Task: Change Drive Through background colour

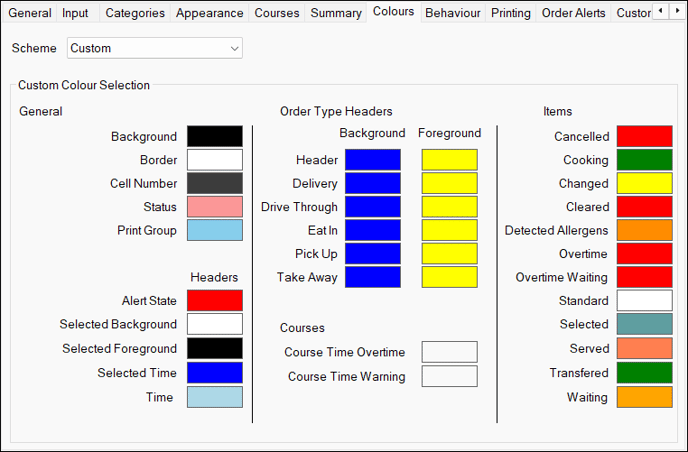Action: 373,207
